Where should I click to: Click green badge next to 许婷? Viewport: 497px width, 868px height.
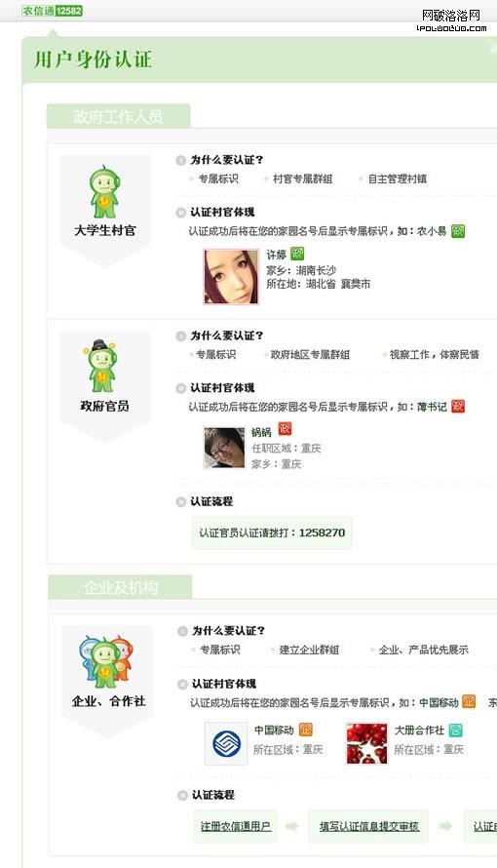[297, 254]
